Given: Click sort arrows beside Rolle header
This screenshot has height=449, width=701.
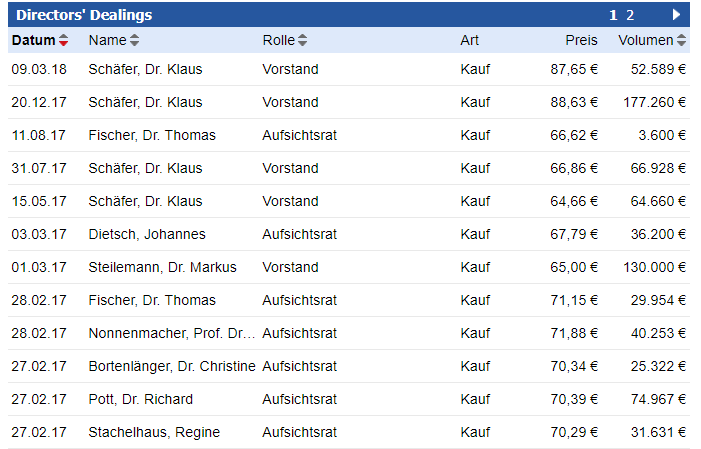Looking at the screenshot, I should point(303,41).
